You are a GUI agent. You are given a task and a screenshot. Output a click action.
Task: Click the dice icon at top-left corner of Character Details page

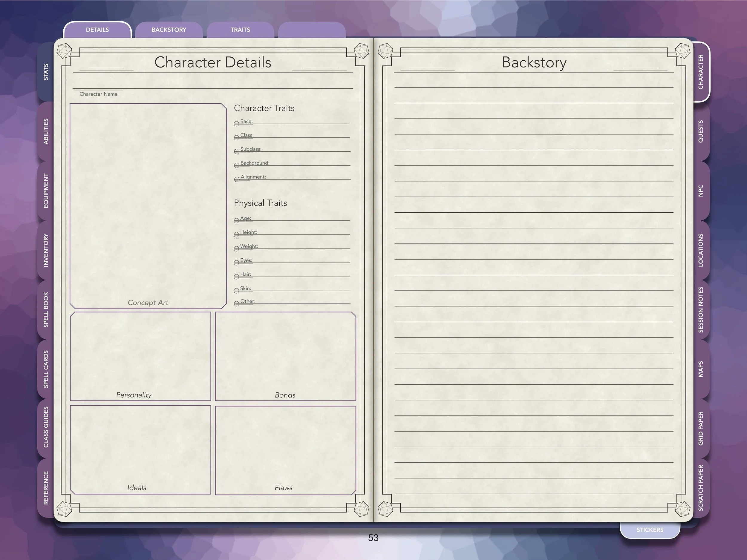click(x=64, y=51)
